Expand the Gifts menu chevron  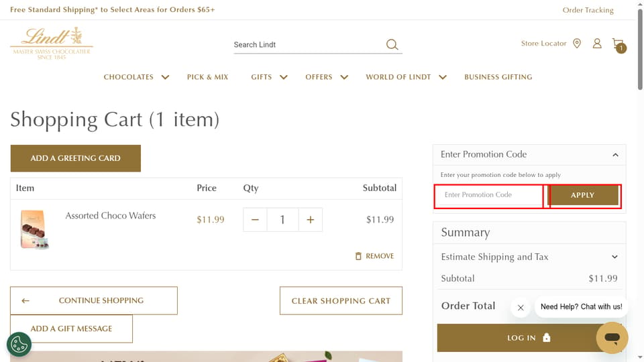tap(283, 77)
